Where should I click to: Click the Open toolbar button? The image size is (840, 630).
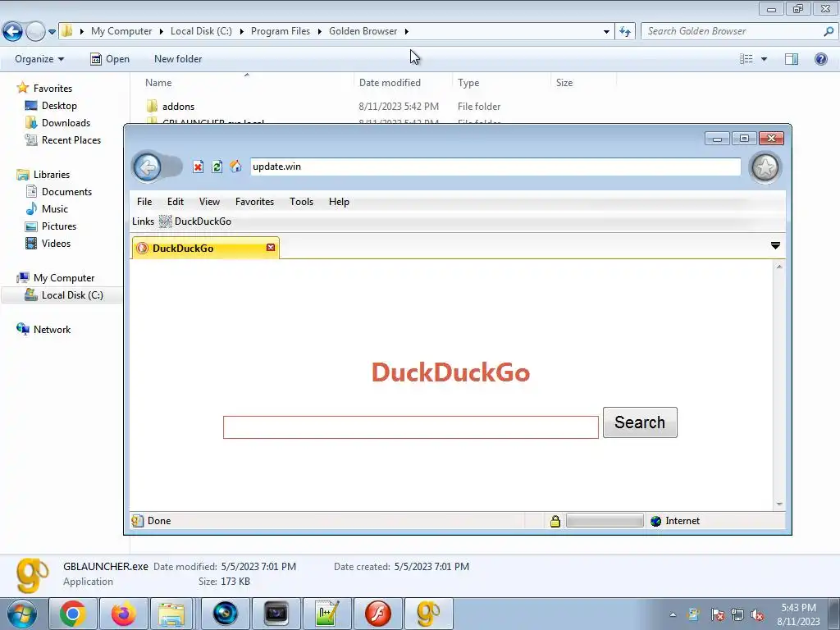111,59
